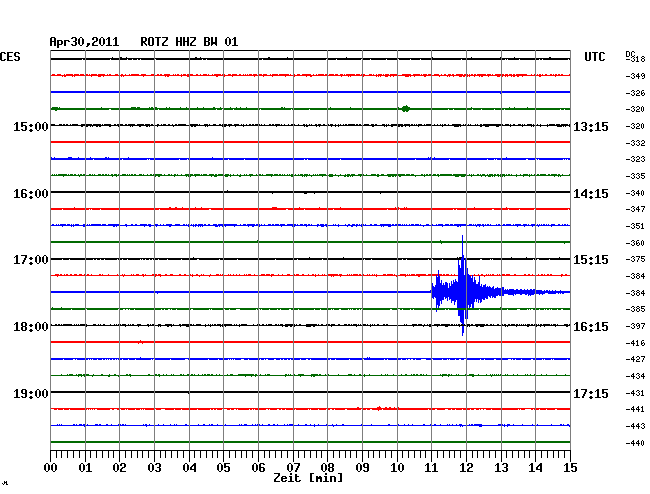Click minute label 15 on the axis
The width and height of the screenshot is (650, 494).
tap(570, 468)
